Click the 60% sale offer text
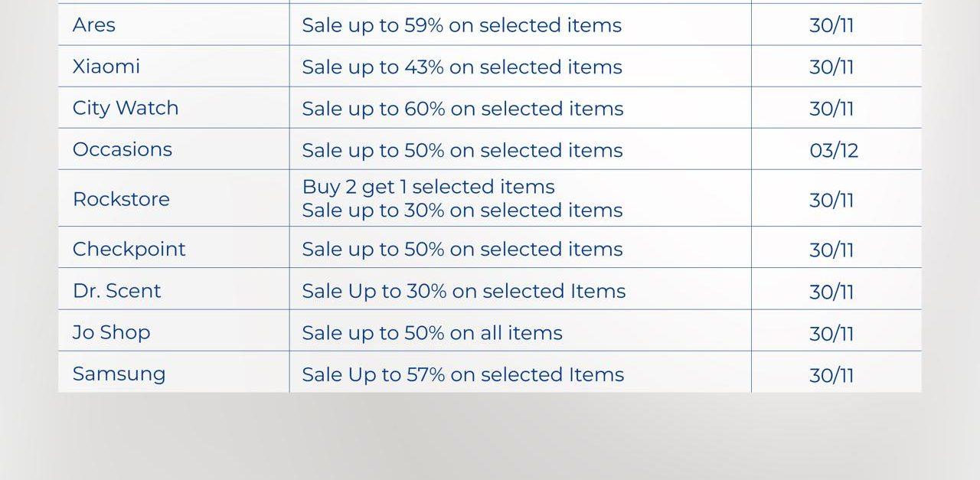Screen dimensions: 980x480 click(x=462, y=109)
